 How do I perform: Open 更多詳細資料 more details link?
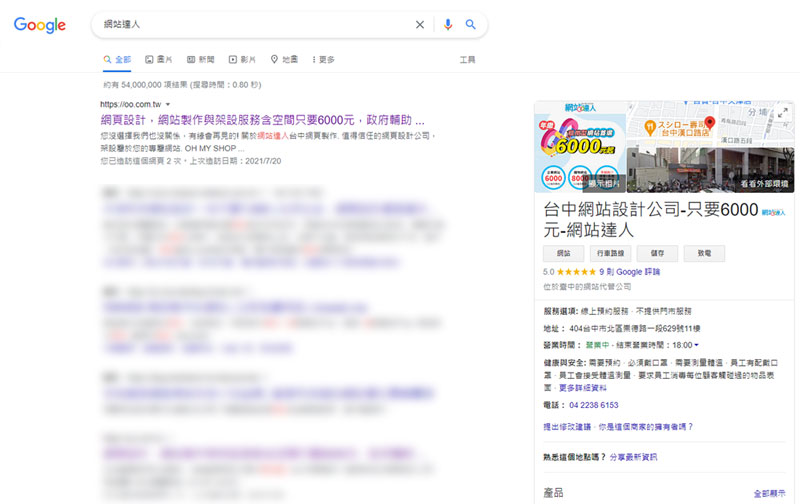pos(583,388)
